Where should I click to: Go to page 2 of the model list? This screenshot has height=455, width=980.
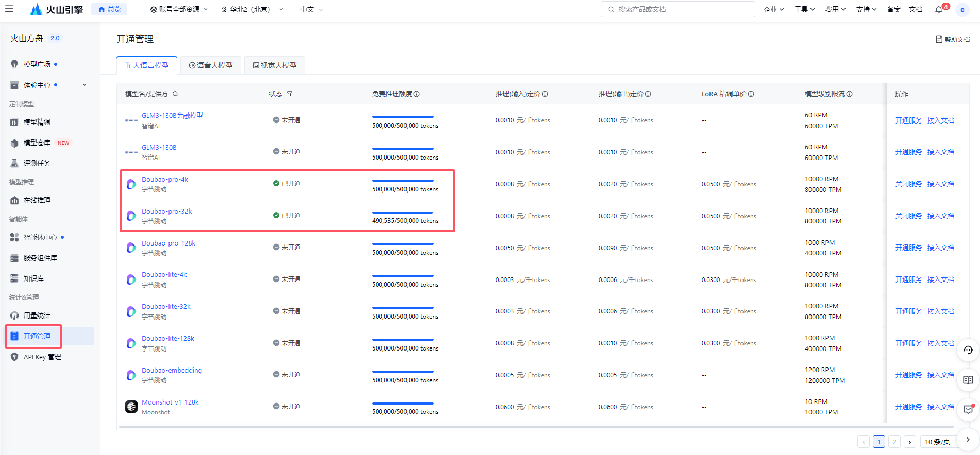coord(894,442)
